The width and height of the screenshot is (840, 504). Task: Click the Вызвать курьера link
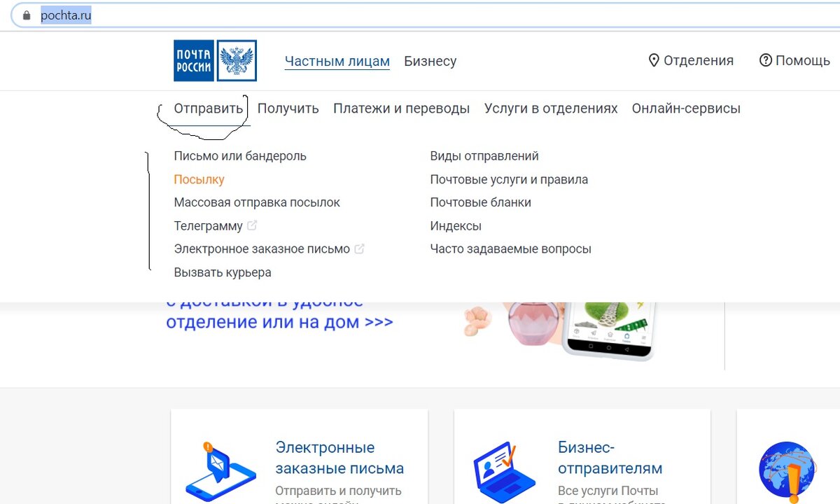click(222, 272)
